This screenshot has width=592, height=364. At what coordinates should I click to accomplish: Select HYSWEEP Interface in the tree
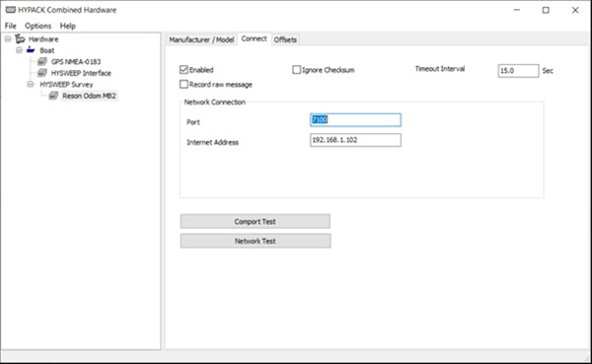coord(81,73)
